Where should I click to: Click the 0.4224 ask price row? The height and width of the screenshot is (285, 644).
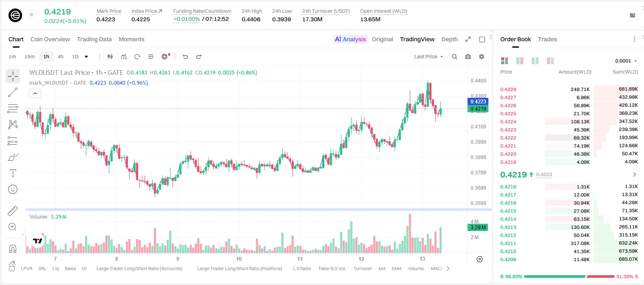point(569,122)
